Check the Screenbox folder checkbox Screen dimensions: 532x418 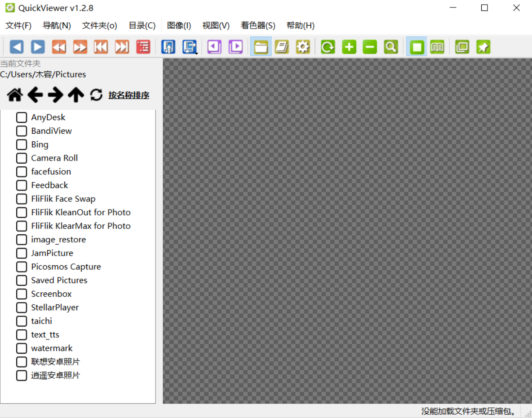21,294
